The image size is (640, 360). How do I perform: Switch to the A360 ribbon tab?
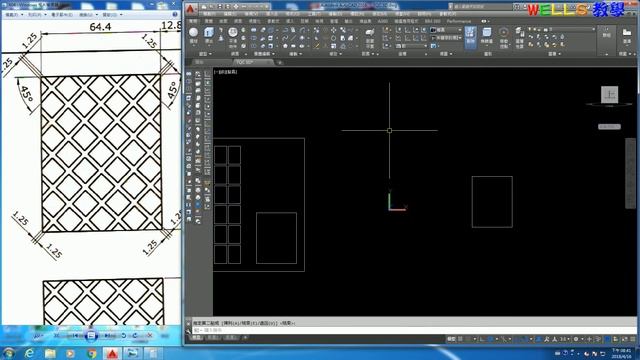[382, 21]
